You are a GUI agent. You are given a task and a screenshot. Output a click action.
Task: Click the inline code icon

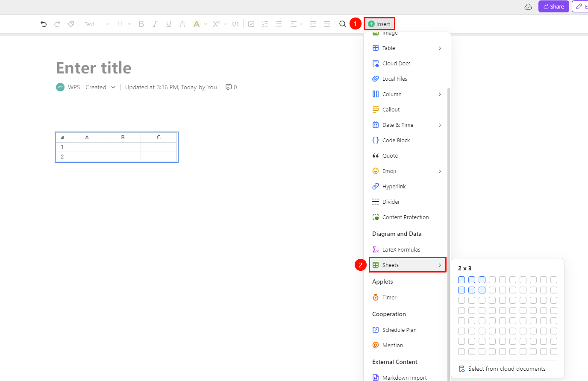[x=235, y=24]
